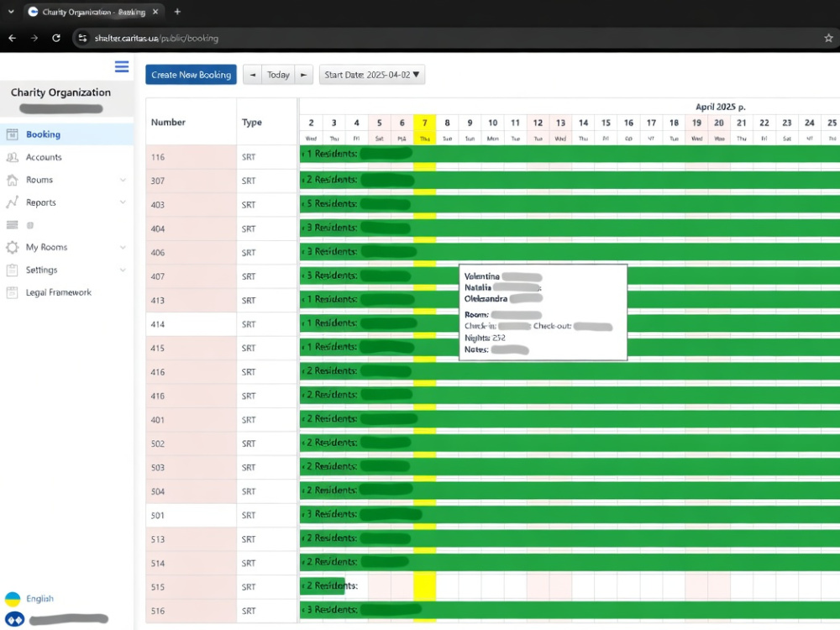
Task: Click the booking bar for room 514
Action: [570, 562]
